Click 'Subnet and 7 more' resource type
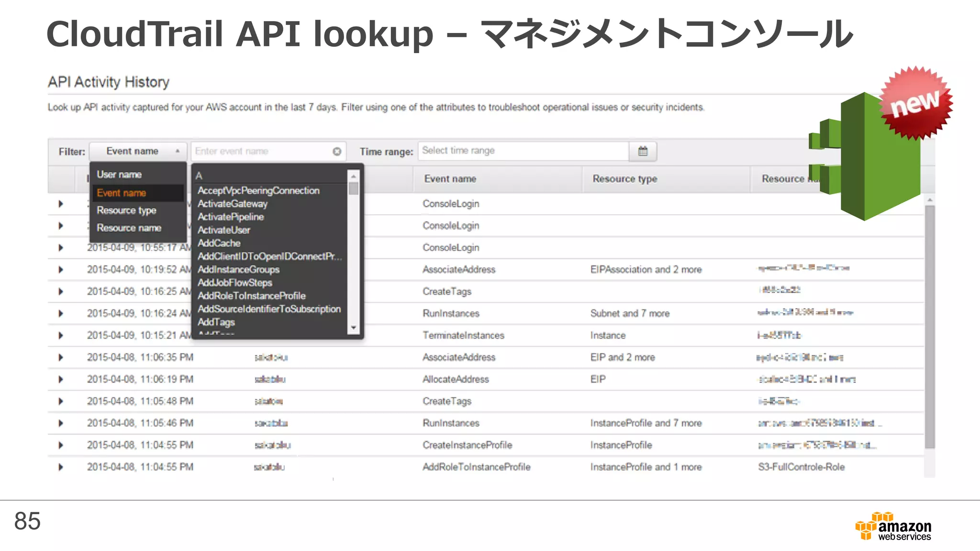980x551 pixels. 630,314
